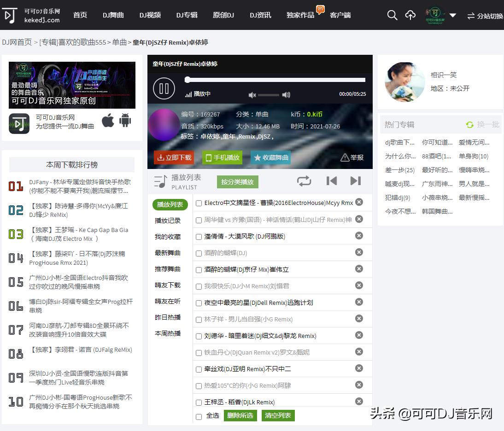Skip to the next track
504x431 pixels.
click(x=356, y=181)
